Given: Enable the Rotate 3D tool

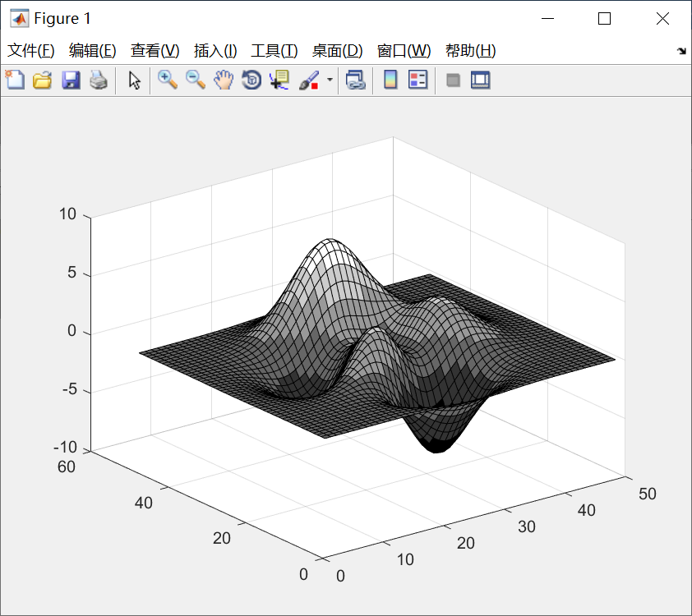Looking at the screenshot, I should [x=251, y=80].
